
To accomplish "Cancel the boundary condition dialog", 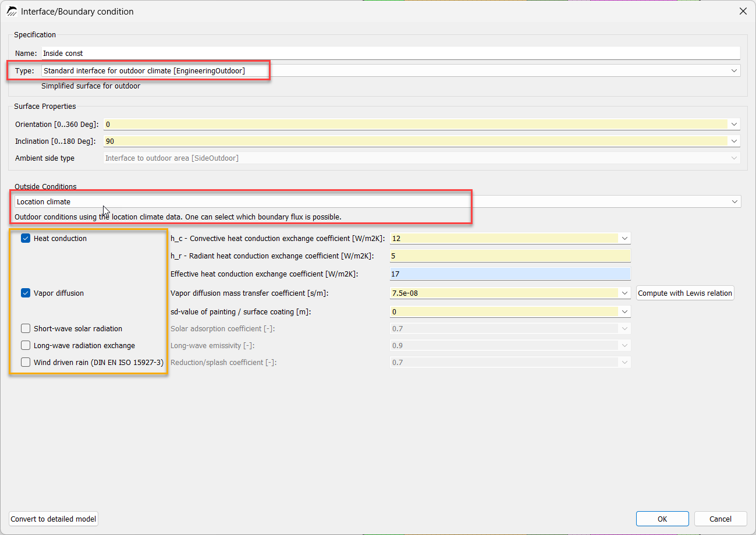I will 720,519.
